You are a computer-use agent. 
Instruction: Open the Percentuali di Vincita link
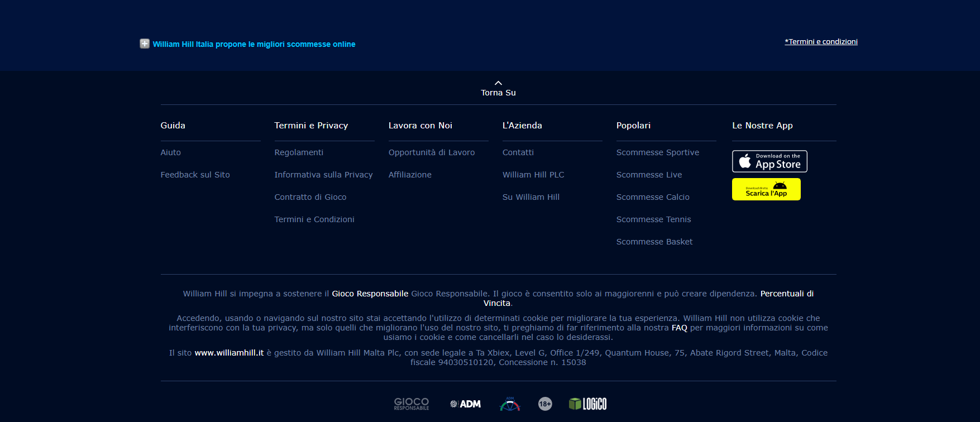tap(787, 294)
